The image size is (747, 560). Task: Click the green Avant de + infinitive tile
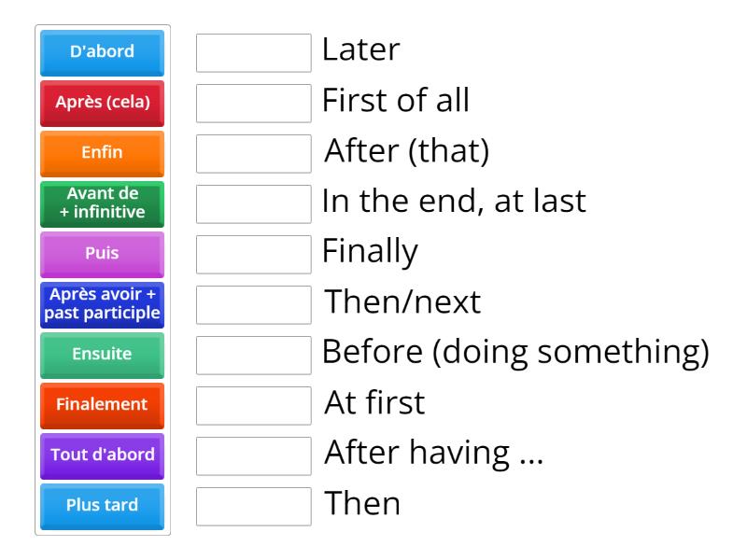[x=102, y=203]
